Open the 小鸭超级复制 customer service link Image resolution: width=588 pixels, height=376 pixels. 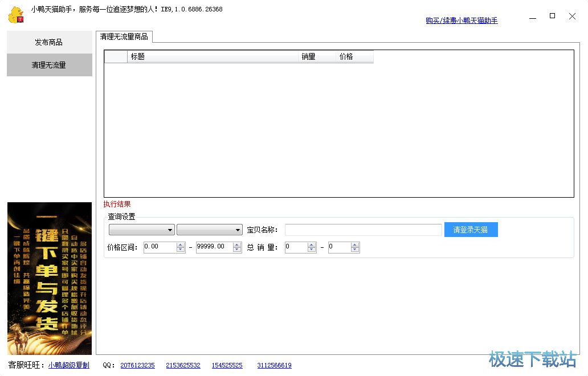(68, 365)
